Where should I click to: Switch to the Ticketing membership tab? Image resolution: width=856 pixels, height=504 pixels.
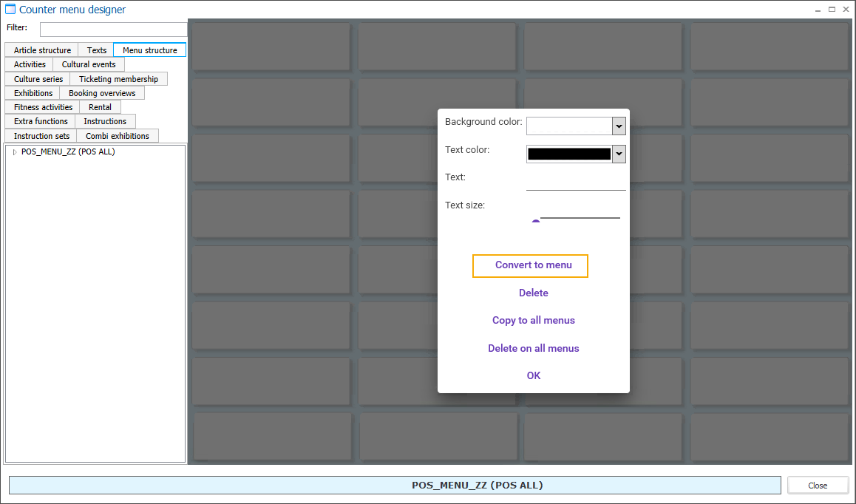pyautogui.click(x=119, y=78)
